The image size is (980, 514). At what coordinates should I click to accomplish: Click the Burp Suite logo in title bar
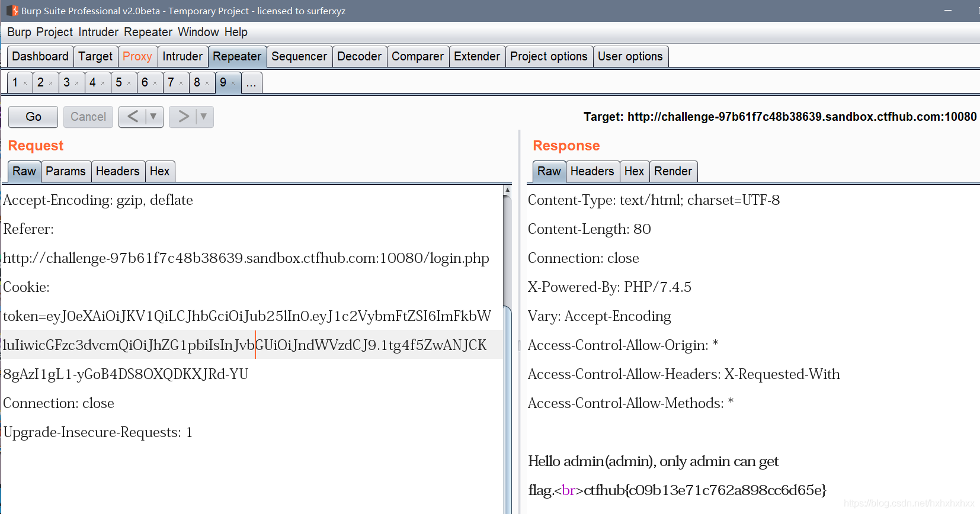12,11
